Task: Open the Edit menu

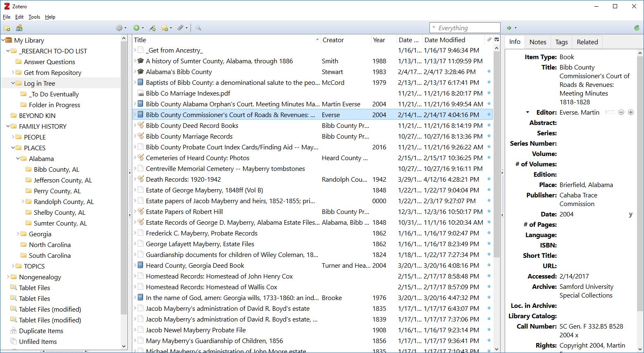Action: click(x=19, y=17)
